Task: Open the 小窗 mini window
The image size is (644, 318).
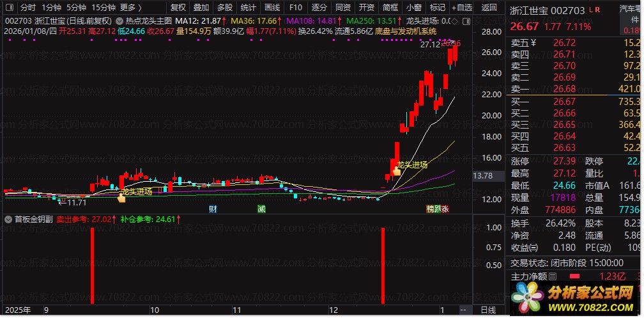Action: pyautogui.click(x=413, y=8)
